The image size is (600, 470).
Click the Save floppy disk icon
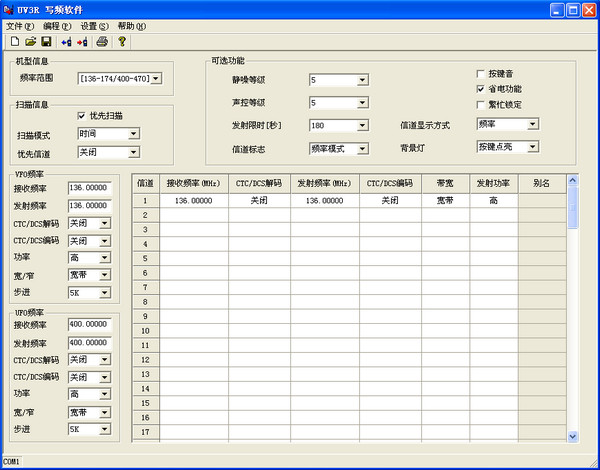(x=46, y=42)
